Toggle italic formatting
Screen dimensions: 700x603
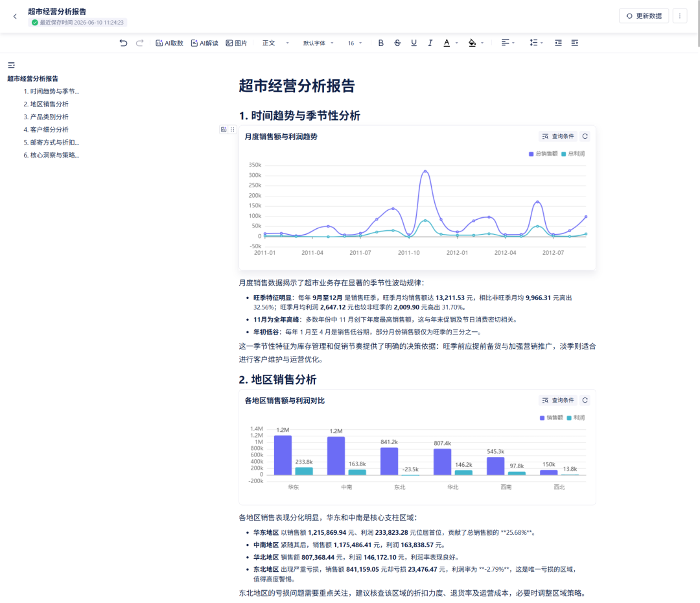click(430, 43)
